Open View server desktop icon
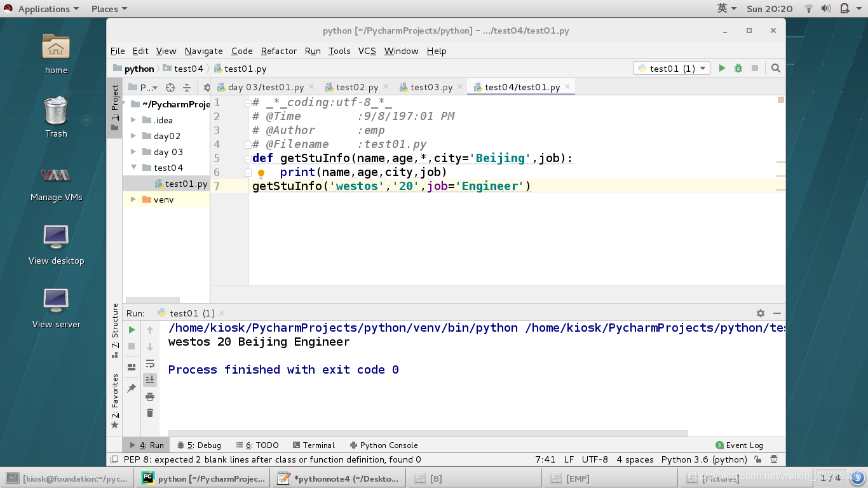 click(x=56, y=308)
